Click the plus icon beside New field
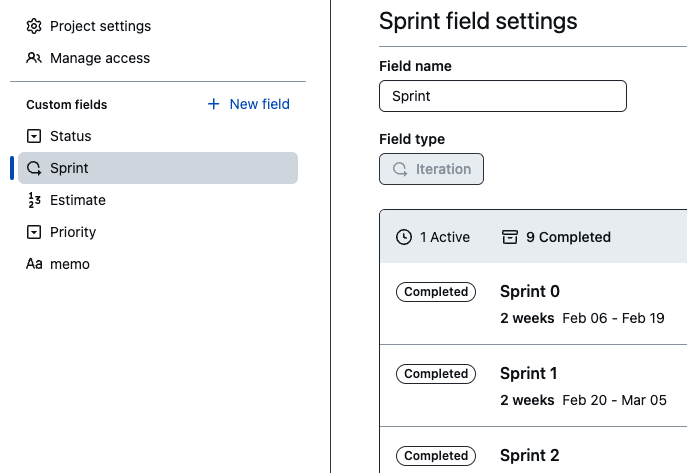This screenshot has width=687, height=473. pyautogui.click(x=213, y=104)
